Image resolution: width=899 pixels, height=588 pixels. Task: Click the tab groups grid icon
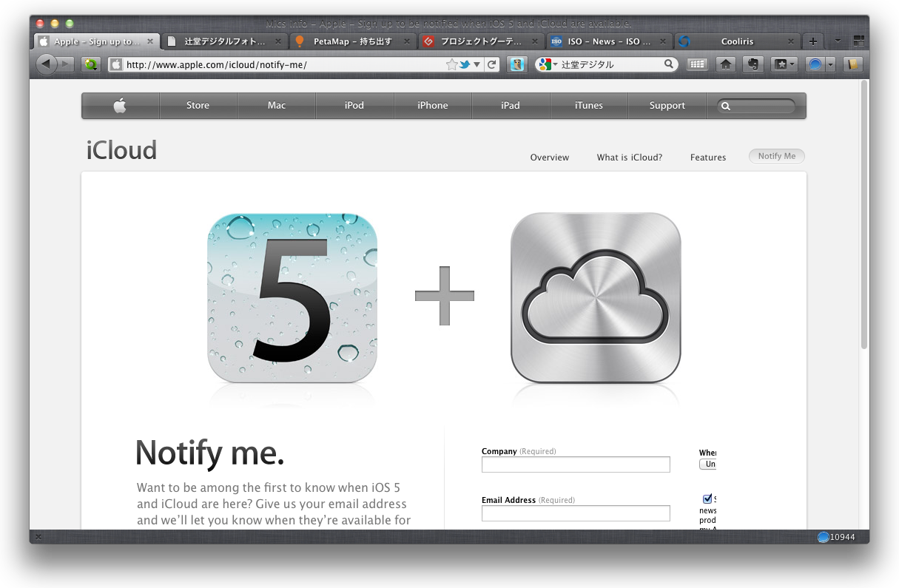coord(858,41)
